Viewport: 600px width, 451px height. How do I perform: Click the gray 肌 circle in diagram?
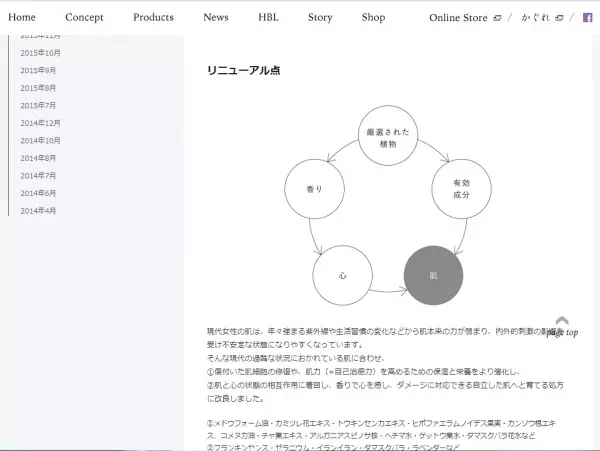coord(434,275)
